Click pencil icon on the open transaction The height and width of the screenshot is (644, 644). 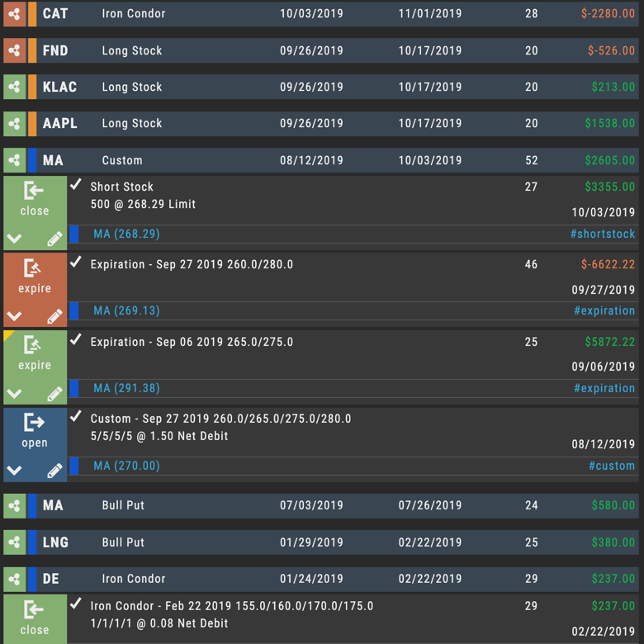54,471
